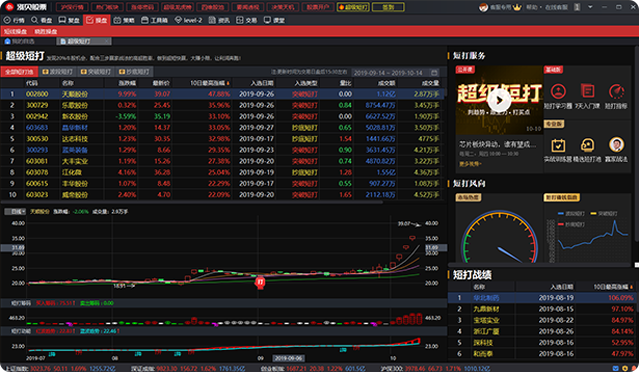This screenshot has height=372, width=639.
Task: Open the 工具箱 toolbox toolbar item
Action: pyautogui.click(x=154, y=20)
